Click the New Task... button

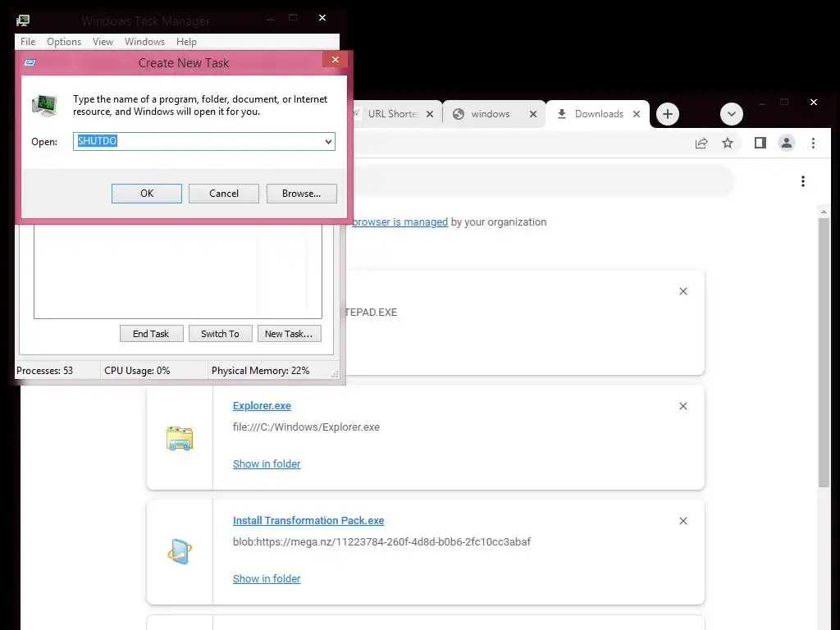click(x=289, y=334)
